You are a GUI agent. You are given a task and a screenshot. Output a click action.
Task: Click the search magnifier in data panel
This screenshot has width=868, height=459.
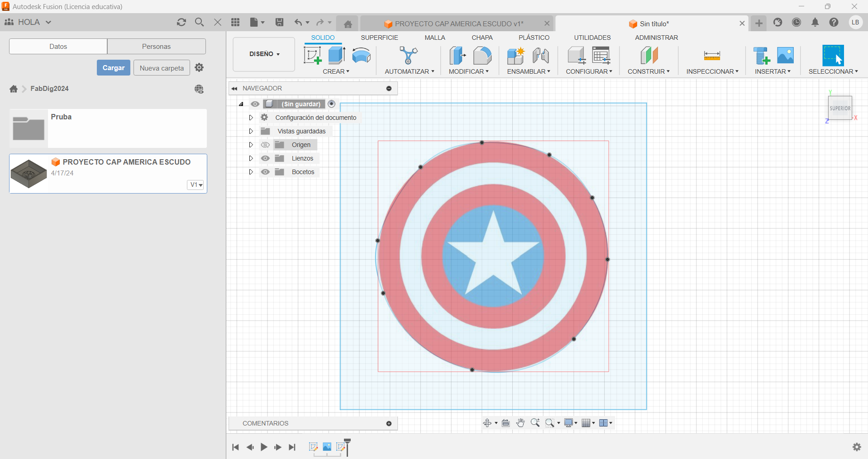199,22
